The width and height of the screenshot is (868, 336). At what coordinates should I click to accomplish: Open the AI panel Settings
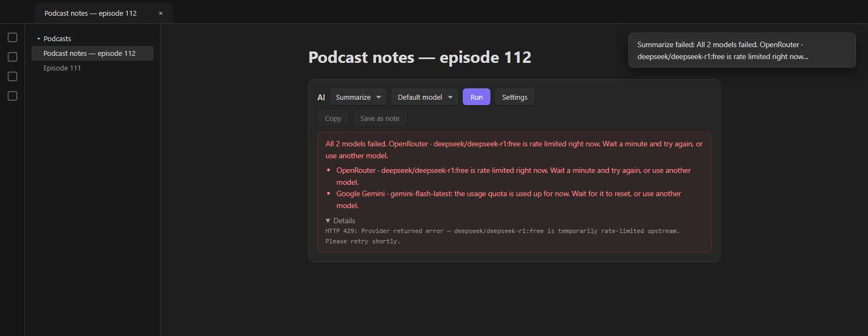515,97
